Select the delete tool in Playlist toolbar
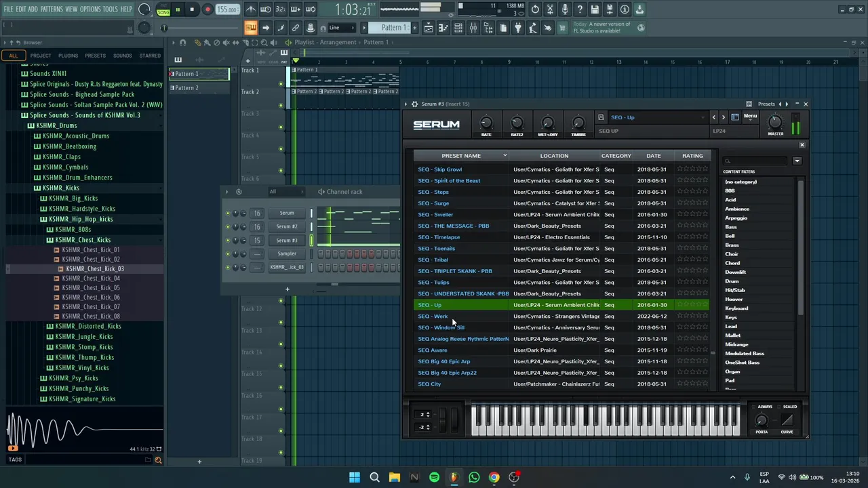The width and height of the screenshot is (868, 488). click(x=216, y=42)
